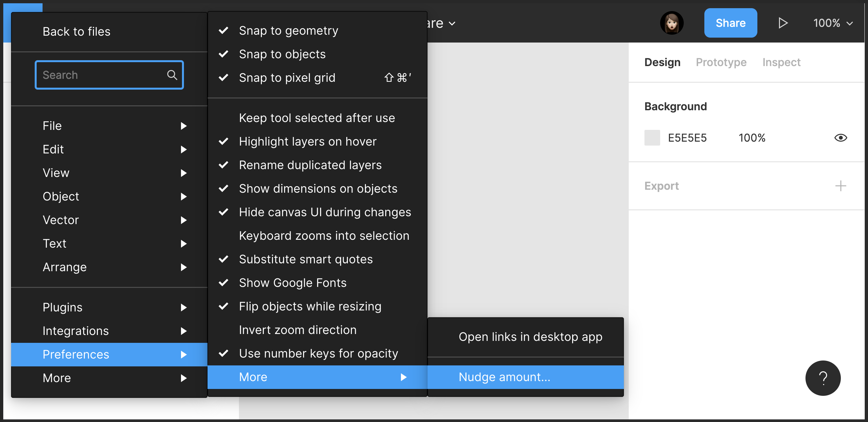Click the Share button
Screen dimensions: 868x422
pos(730,23)
